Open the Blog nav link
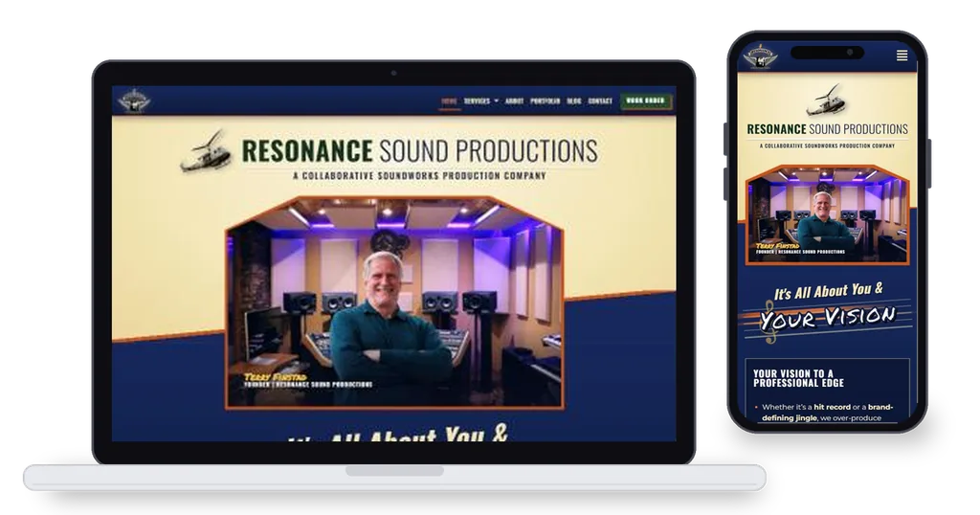 (574, 101)
